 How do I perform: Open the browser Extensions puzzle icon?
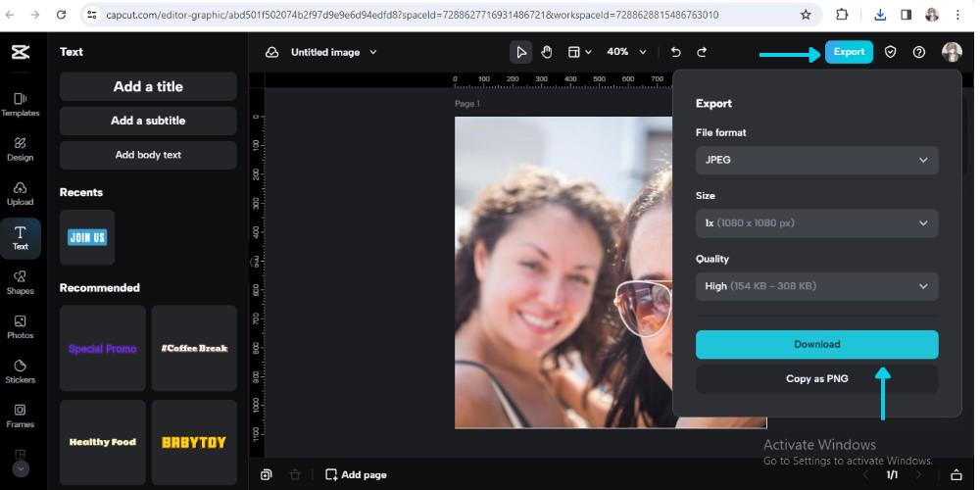[x=843, y=15]
